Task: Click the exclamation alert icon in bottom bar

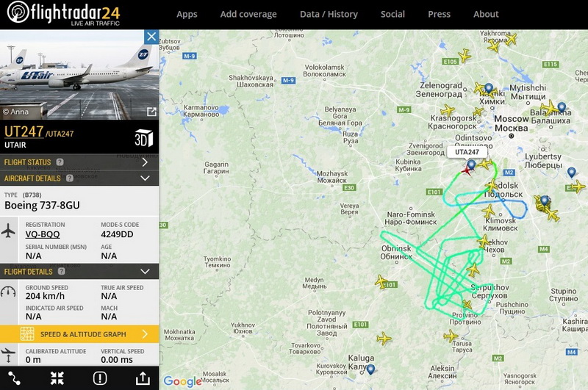Action: tap(100, 378)
